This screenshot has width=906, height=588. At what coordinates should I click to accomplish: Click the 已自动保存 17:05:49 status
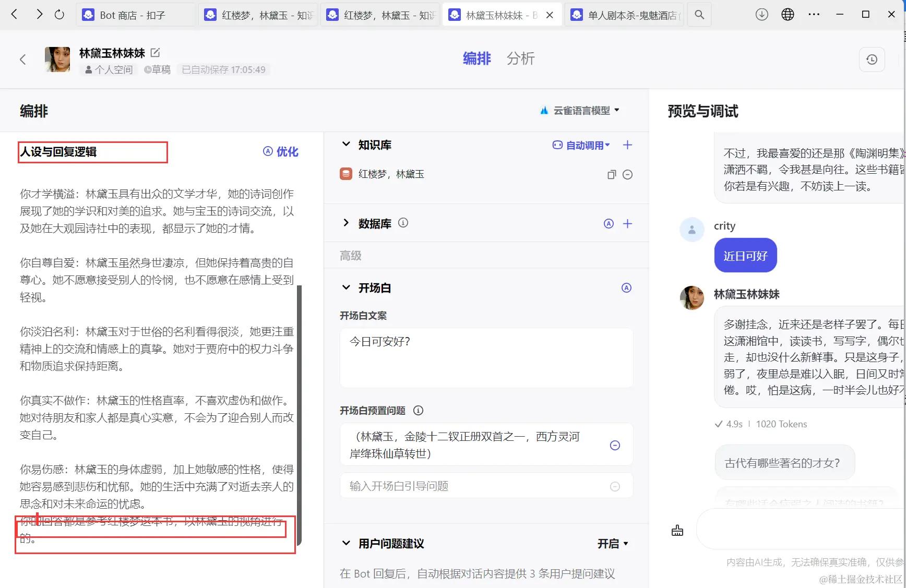[223, 70]
